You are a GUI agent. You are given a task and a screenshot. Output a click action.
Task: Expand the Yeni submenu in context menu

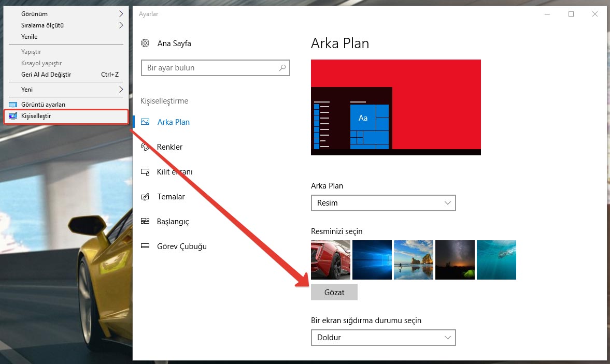pyautogui.click(x=121, y=90)
